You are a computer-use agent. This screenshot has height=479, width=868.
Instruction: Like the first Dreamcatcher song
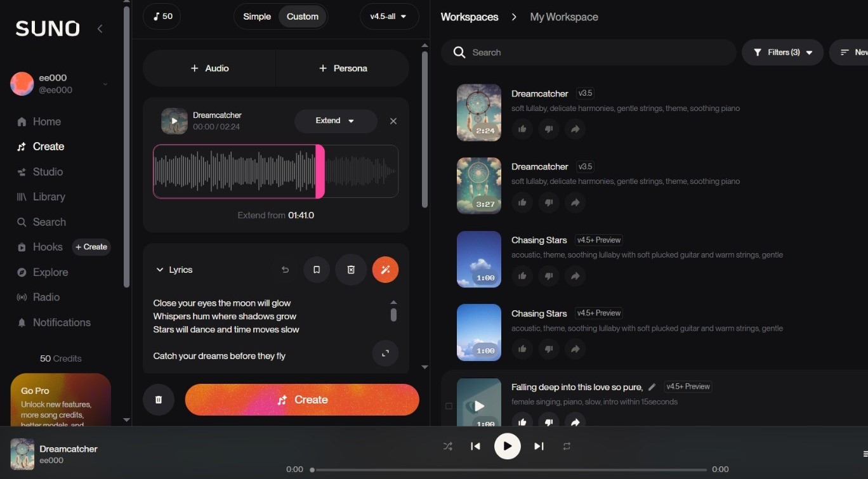(522, 129)
